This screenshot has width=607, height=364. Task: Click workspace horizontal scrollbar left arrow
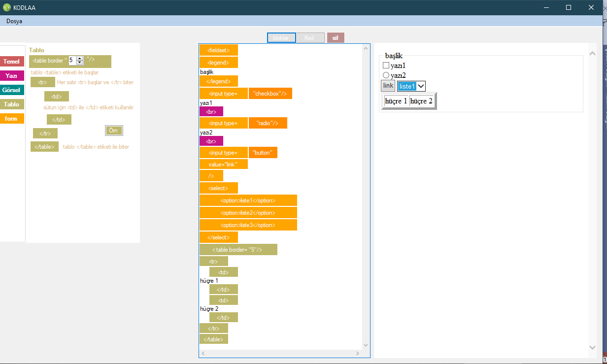coord(203,354)
